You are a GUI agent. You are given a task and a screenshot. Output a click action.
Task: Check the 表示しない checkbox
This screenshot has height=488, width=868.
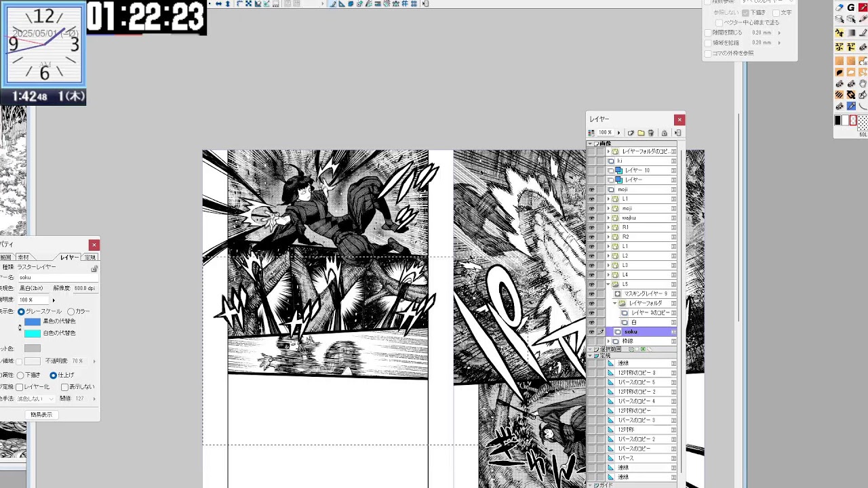64,387
